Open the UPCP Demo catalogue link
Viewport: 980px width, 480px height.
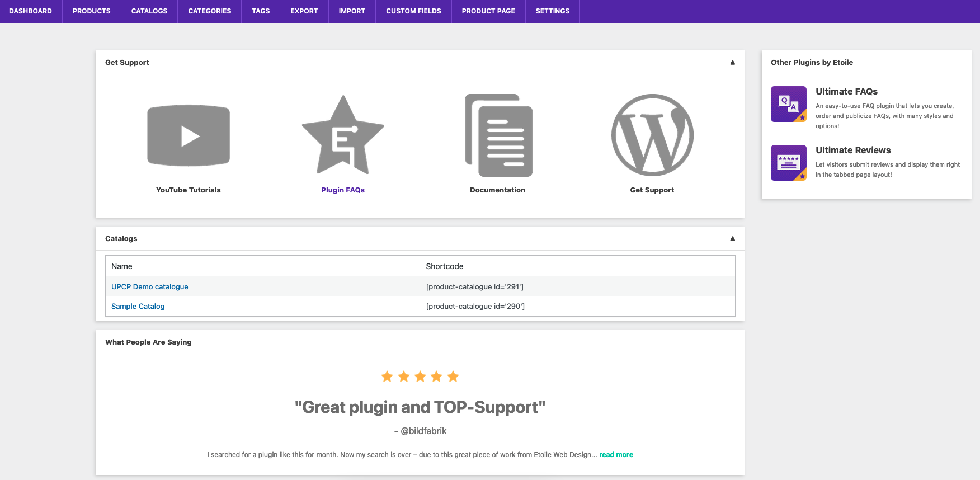(150, 286)
